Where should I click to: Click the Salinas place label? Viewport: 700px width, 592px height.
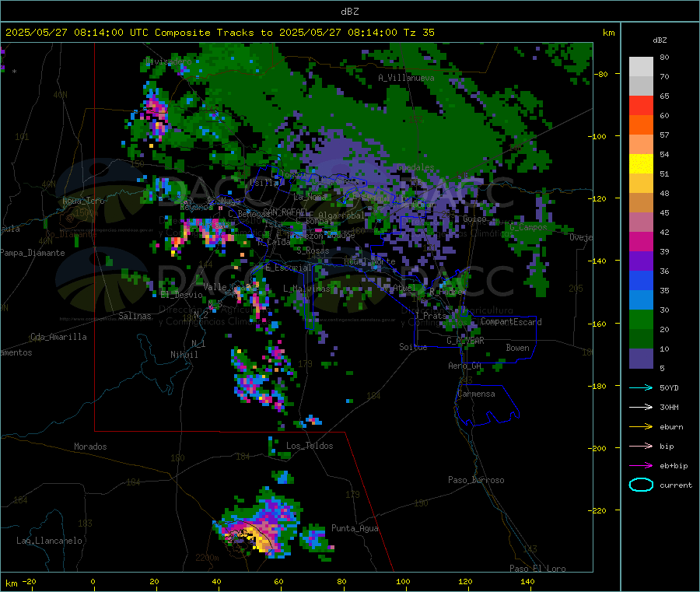pos(135,316)
